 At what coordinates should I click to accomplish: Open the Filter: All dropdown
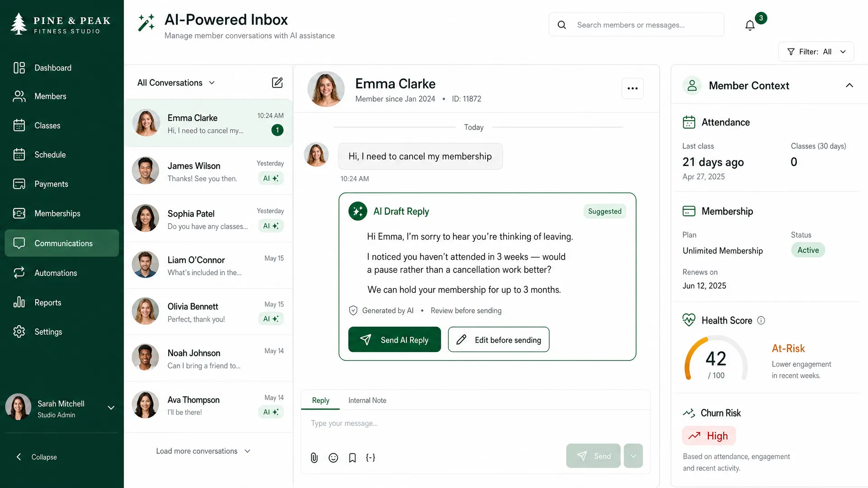coord(816,52)
